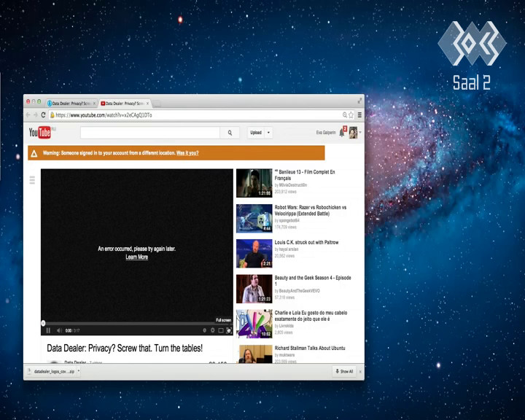Open the Banlieue 13 video thumbnail
Image resolution: width=525 pixels, height=420 pixels.
254,183
